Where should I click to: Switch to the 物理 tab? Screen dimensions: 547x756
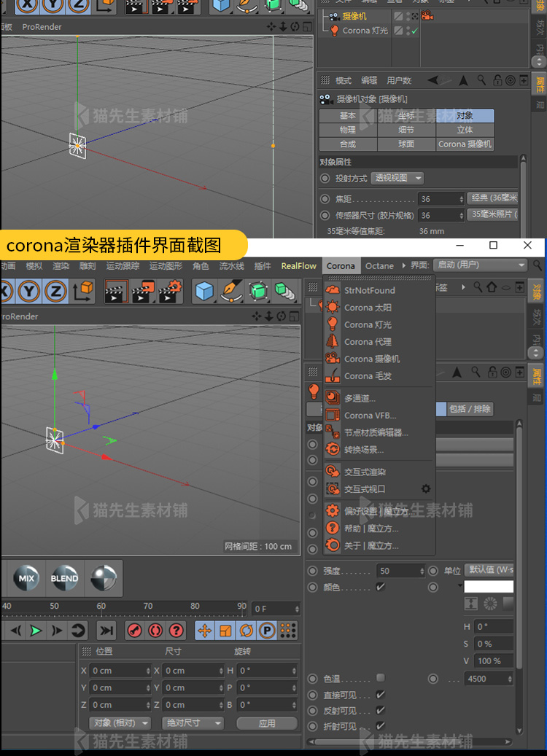pos(348,130)
